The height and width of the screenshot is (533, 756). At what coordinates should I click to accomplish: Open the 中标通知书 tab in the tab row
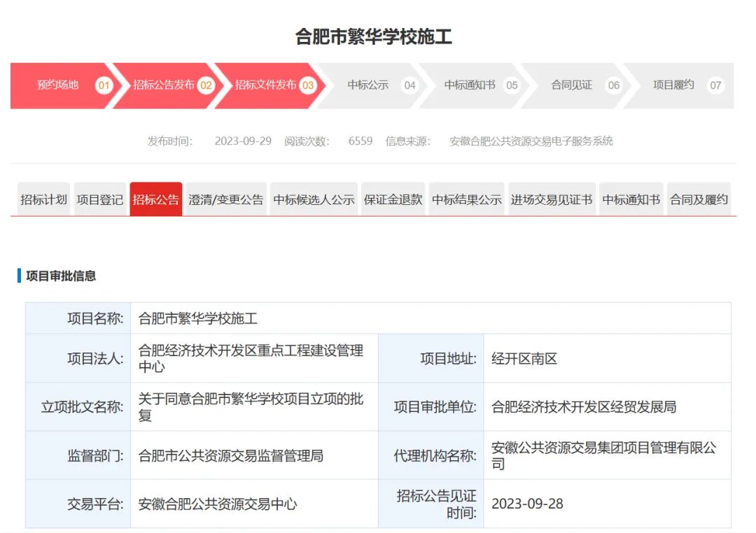631,199
